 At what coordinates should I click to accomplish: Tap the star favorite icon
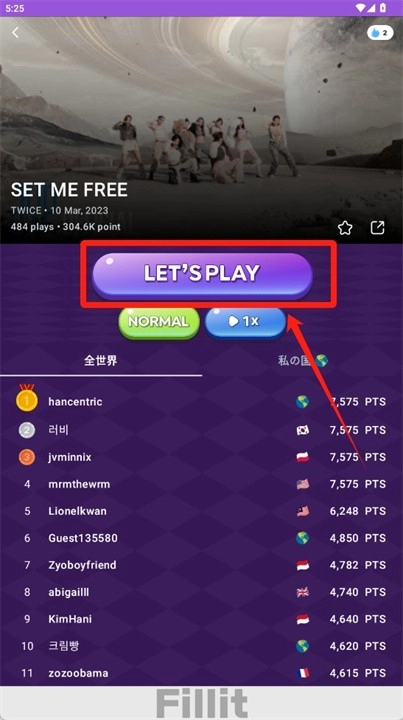(345, 227)
